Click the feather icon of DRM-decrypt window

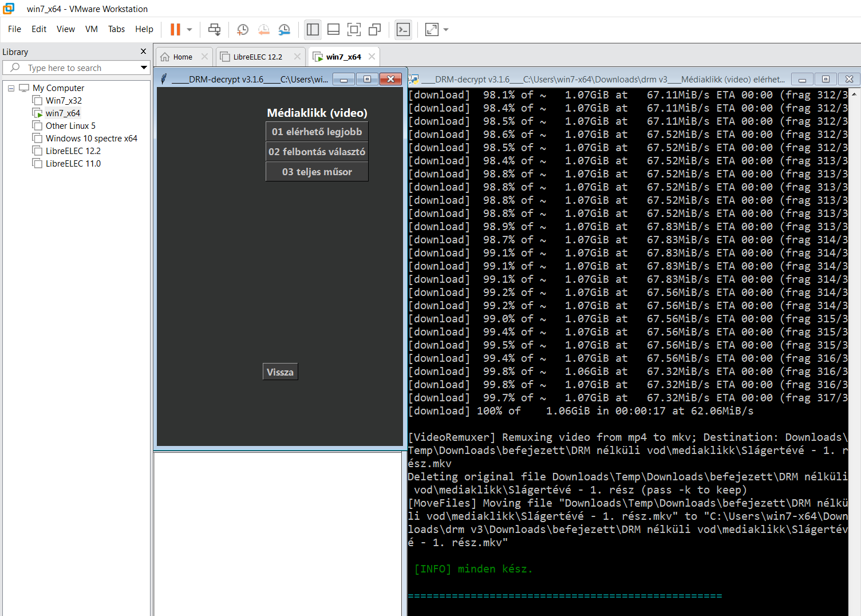pos(164,79)
